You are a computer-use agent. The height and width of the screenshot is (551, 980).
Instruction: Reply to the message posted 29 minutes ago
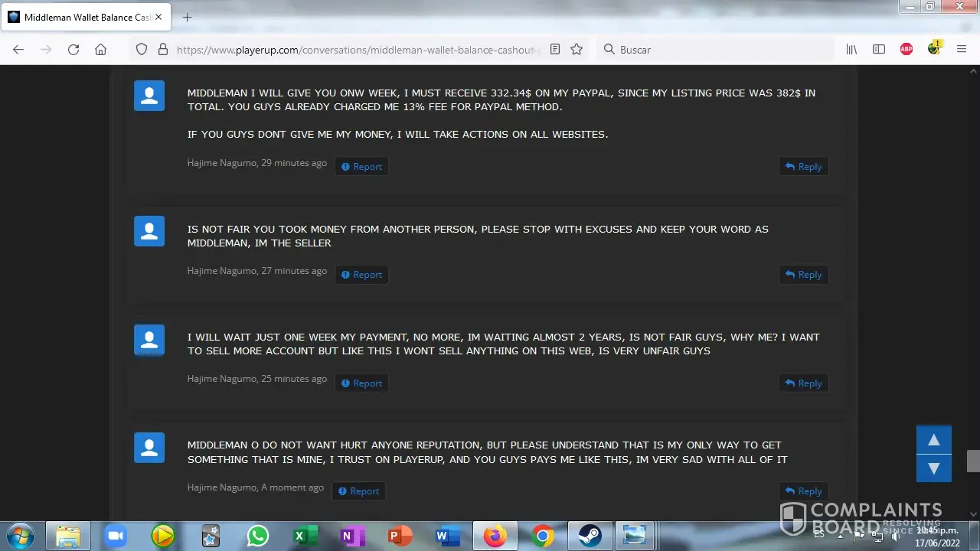click(x=804, y=166)
